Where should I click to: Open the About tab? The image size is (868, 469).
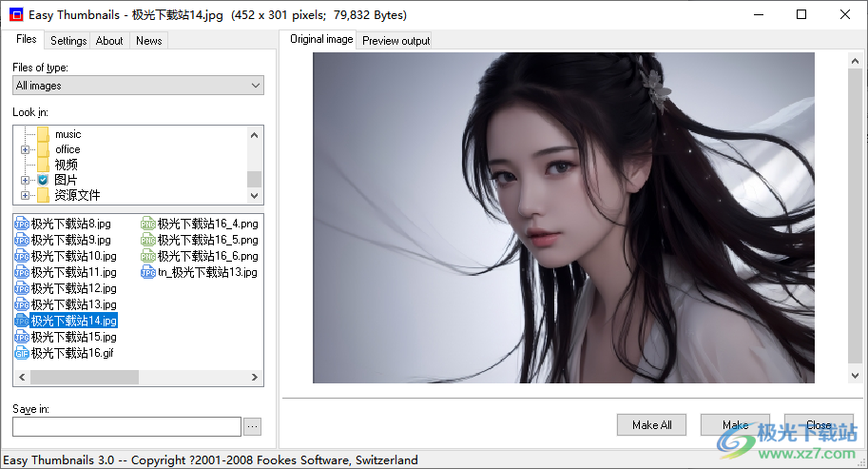pyautogui.click(x=109, y=40)
